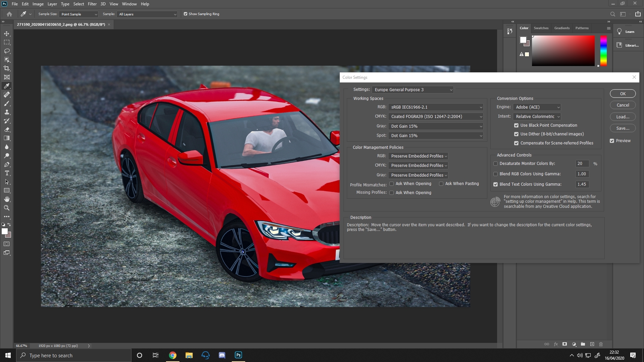This screenshot has height=362, width=644.
Task: Open the Filter menu
Action: pos(92,4)
